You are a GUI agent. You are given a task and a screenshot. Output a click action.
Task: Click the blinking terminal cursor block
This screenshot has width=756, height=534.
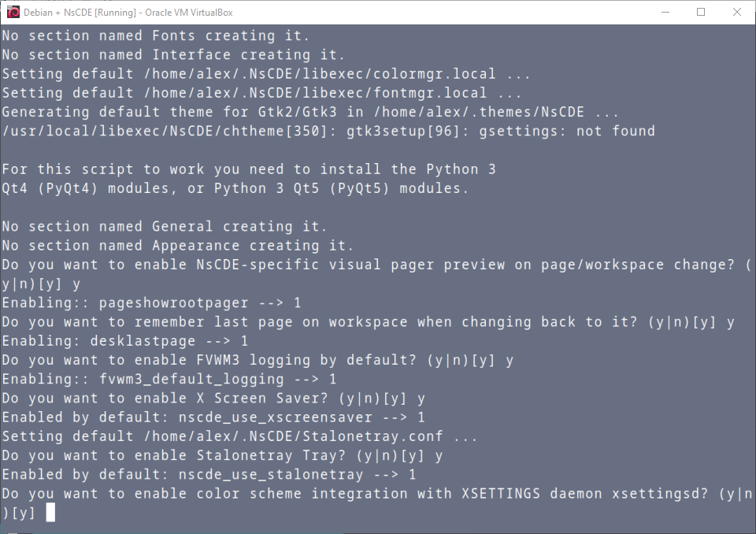coord(50,512)
